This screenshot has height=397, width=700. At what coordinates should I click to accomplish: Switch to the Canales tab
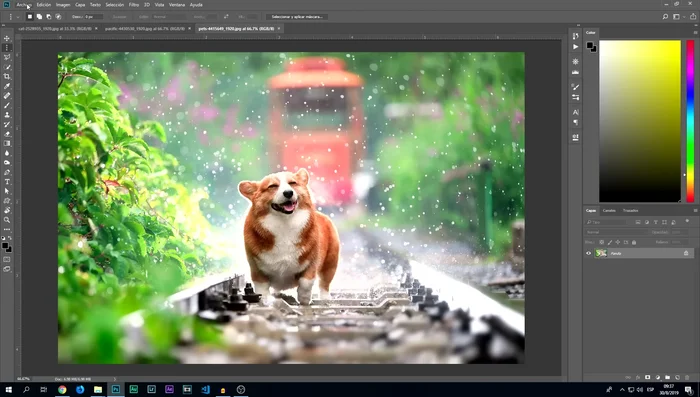point(609,210)
